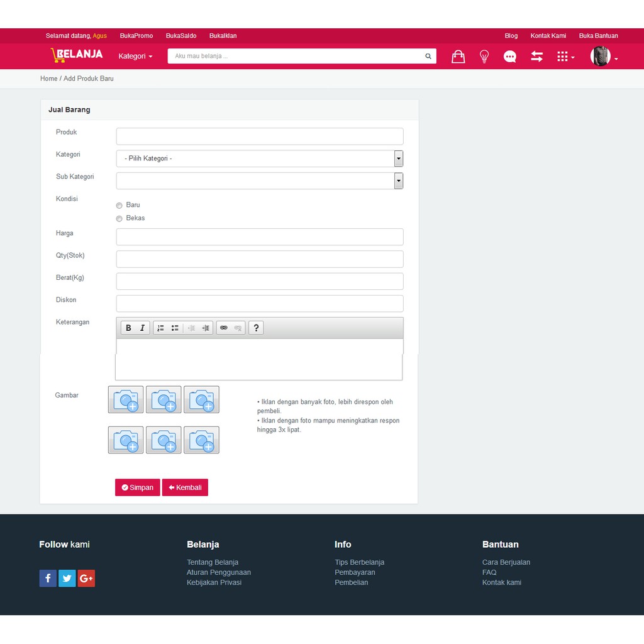Viewport: 644px width, 644px height.
Task: Open Tips Berbelanja footer link
Action: click(x=359, y=562)
